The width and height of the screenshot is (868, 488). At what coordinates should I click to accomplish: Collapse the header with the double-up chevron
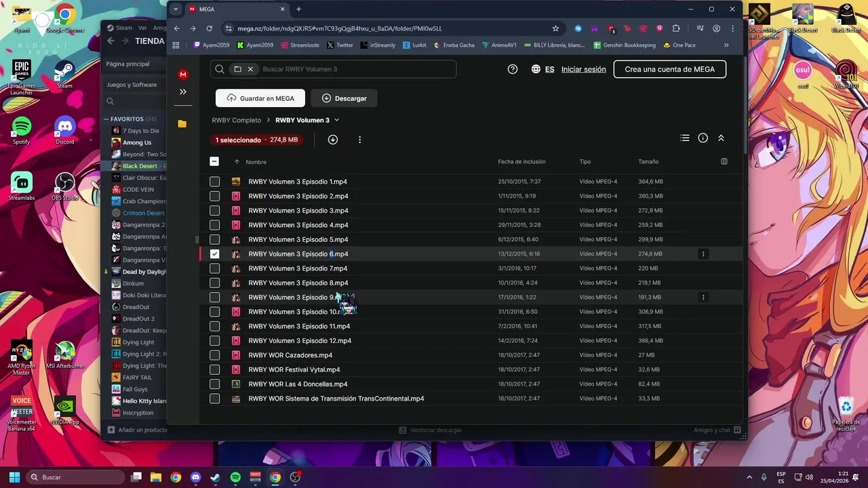click(721, 138)
